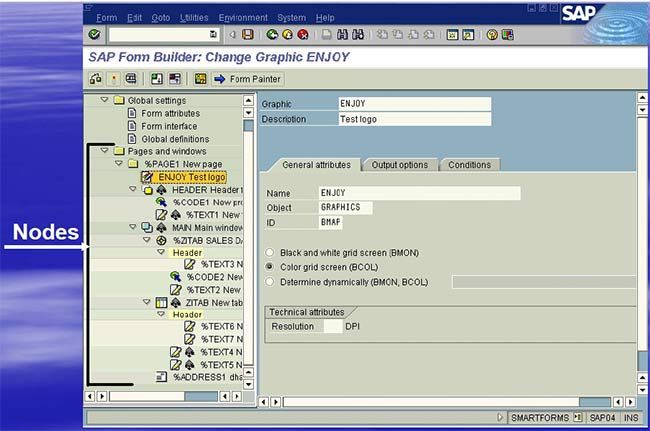Switch to Output options tab
The height and width of the screenshot is (431, 650).
click(x=400, y=165)
